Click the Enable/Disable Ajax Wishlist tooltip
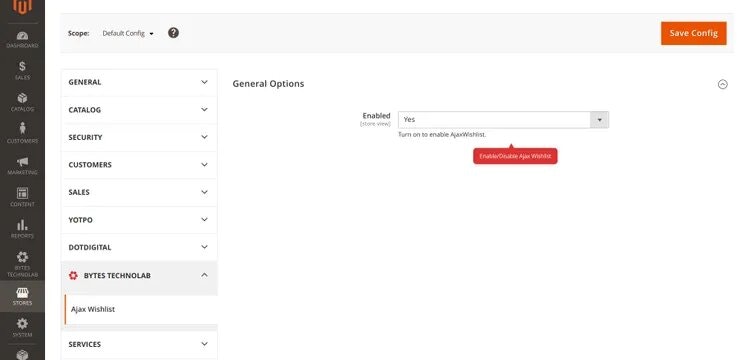 pos(515,156)
